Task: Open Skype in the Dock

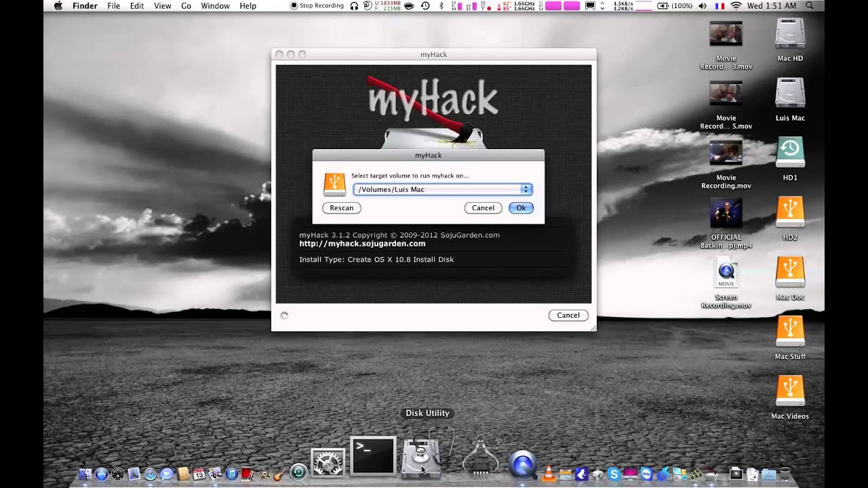Action: tap(614, 474)
